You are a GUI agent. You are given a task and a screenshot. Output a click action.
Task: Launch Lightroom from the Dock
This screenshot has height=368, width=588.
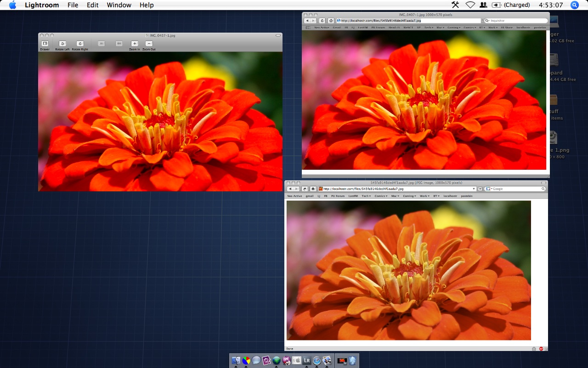pos(307,361)
